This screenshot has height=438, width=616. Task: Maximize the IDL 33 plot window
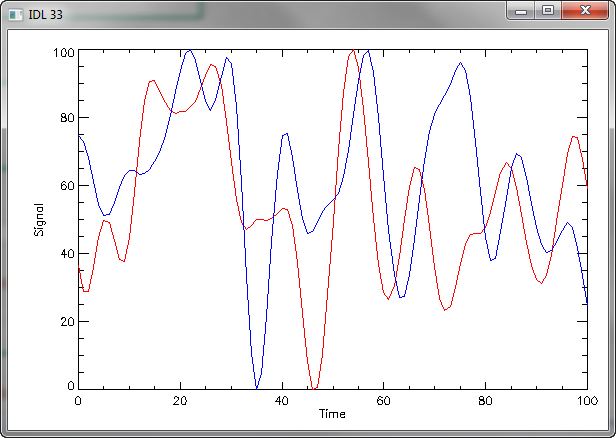(x=547, y=10)
